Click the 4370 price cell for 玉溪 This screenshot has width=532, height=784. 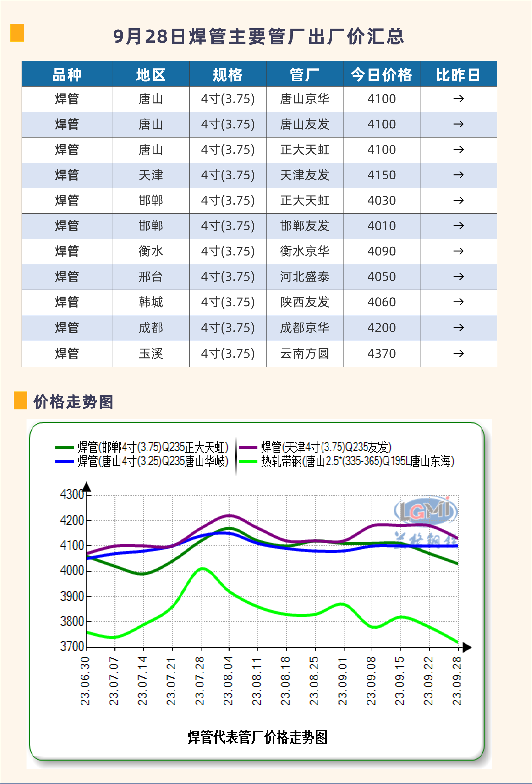coord(381,354)
